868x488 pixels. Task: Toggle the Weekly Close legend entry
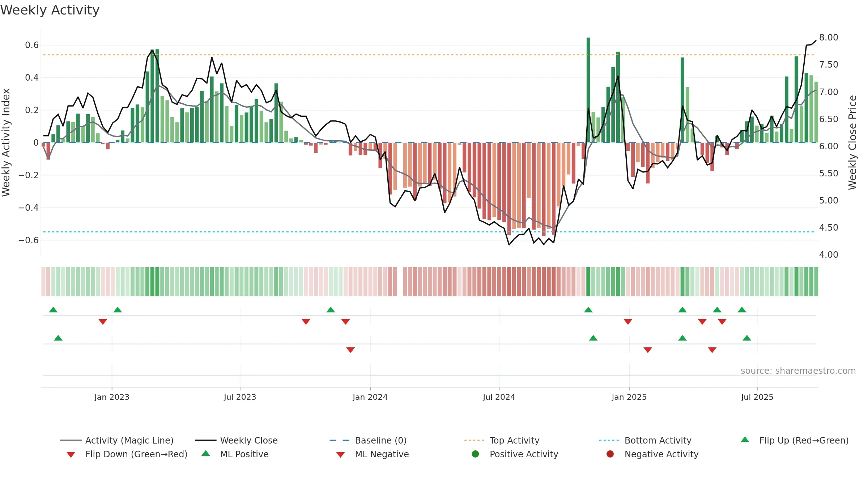(236, 440)
